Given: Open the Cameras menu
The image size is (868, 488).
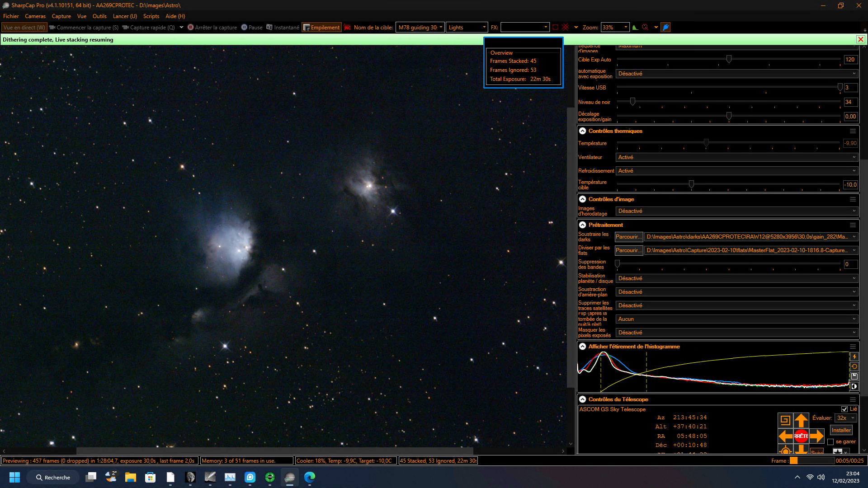Looking at the screenshot, I should coord(35,16).
